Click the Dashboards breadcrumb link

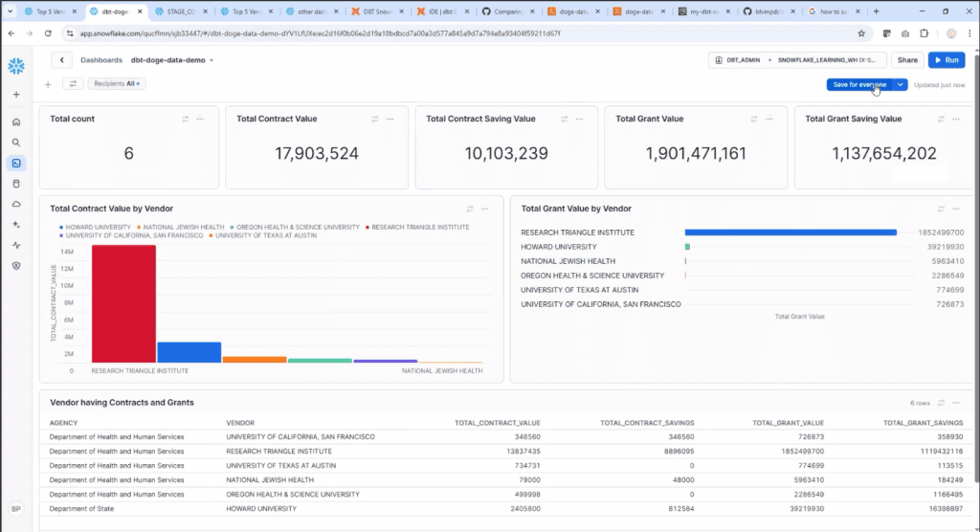click(101, 60)
